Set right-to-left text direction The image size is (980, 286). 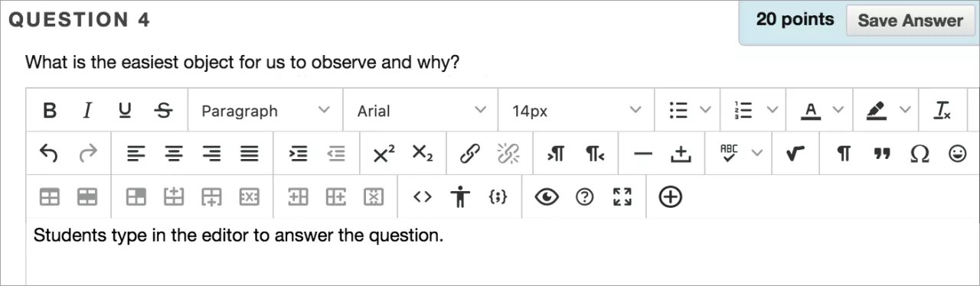pyautogui.click(x=595, y=154)
